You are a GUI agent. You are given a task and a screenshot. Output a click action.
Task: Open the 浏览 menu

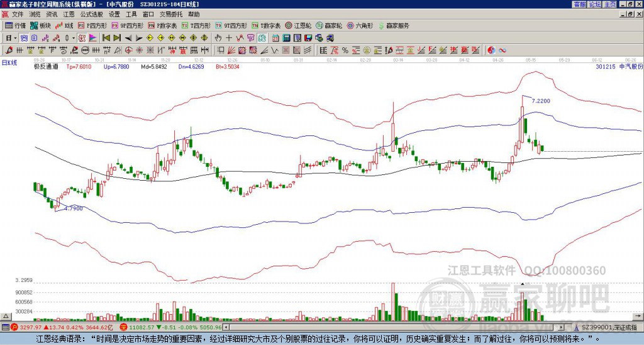point(35,14)
